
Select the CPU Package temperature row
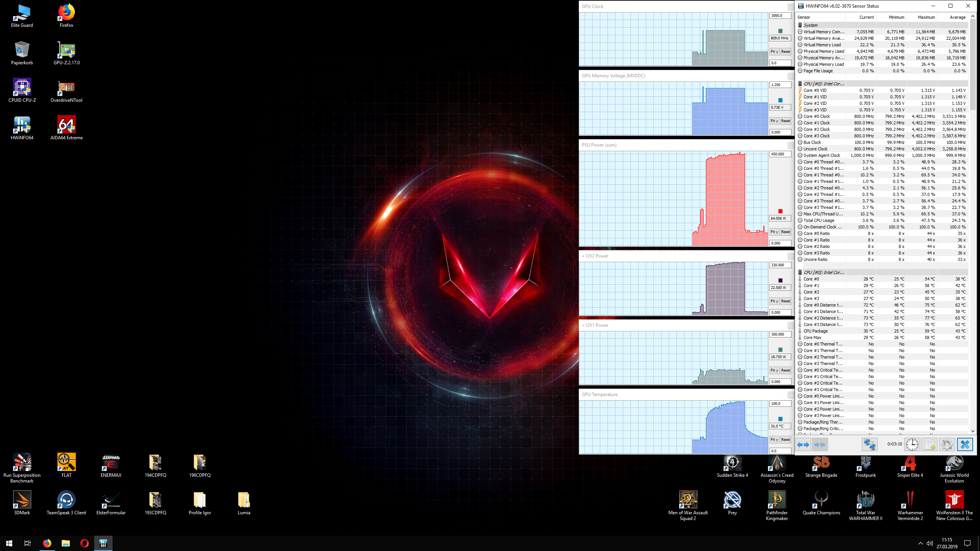click(x=882, y=331)
